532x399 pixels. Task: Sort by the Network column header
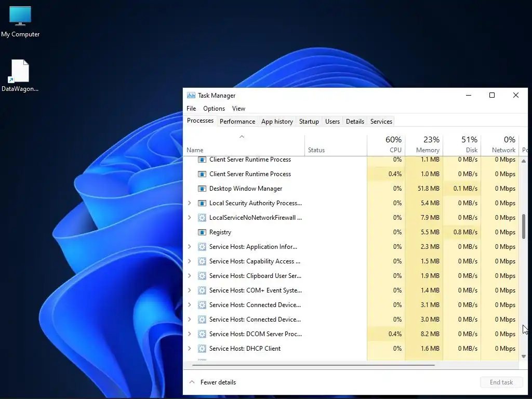click(500, 145)
